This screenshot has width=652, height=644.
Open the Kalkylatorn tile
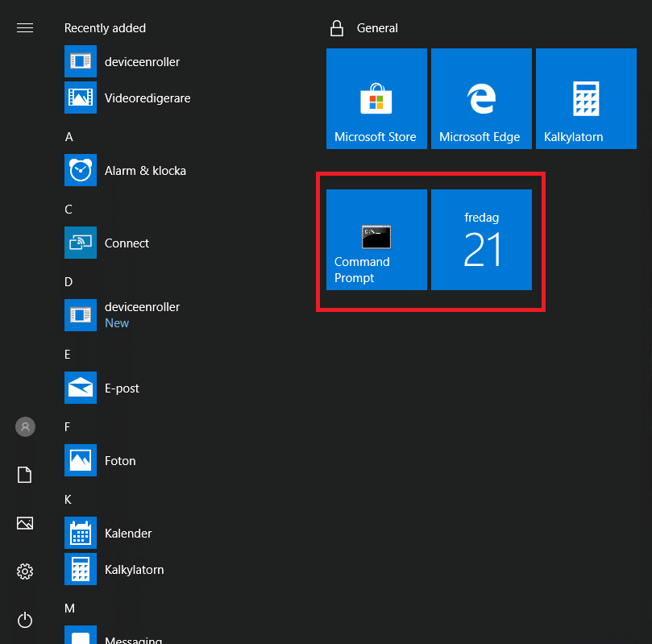click(x=586, y=98)
